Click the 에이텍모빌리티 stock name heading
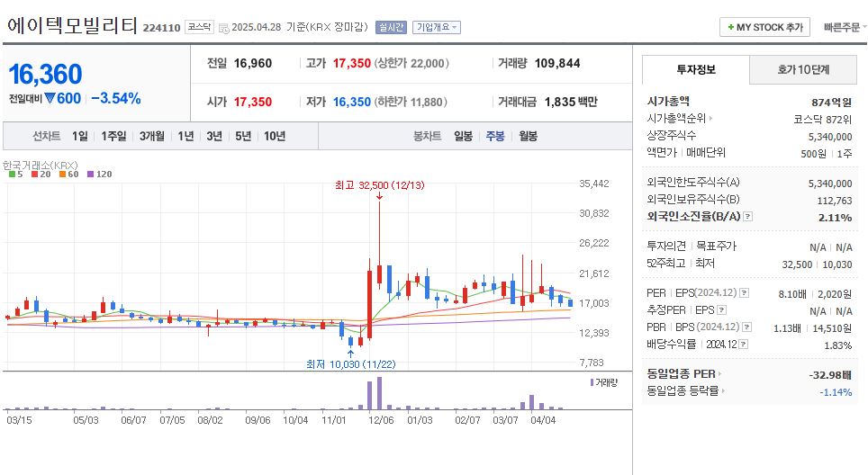This screenshot has height=475, width=868. point(73,25)
